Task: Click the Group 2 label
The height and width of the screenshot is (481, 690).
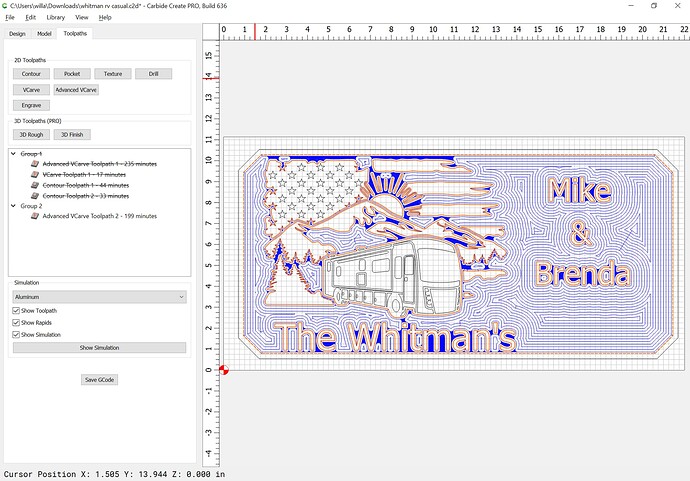Action: [x=31, y=206]
